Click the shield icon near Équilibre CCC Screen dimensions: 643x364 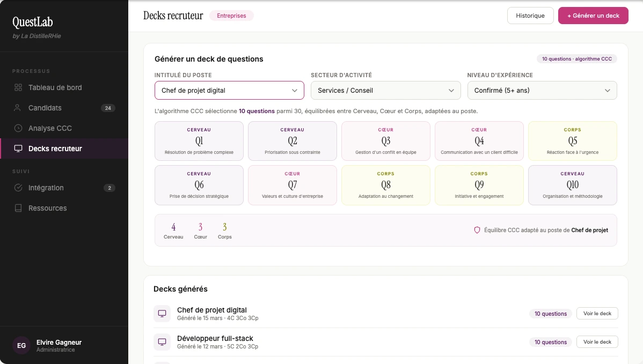[477, 230]
